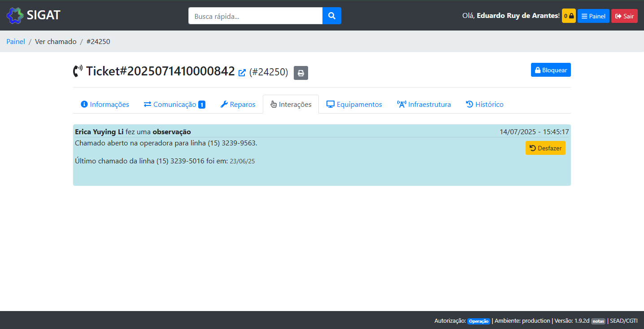The image size is (644, 329).
Task: Open the Reparos tab
Action: point(238,105)
